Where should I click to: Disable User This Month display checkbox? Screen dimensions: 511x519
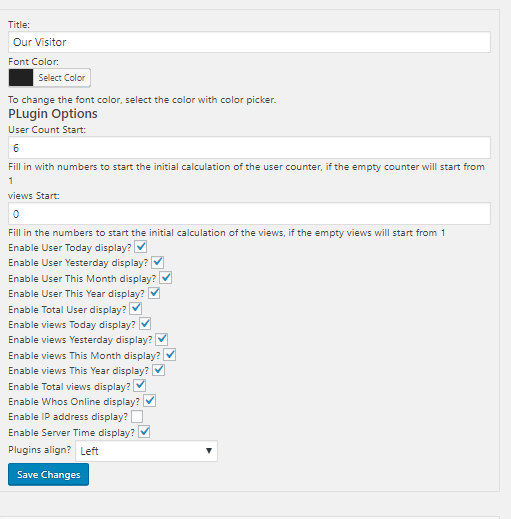tap(166, 278)
